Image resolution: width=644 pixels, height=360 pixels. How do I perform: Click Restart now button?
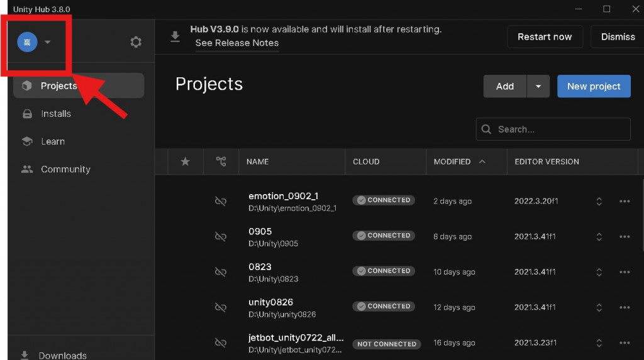(545, 37)
